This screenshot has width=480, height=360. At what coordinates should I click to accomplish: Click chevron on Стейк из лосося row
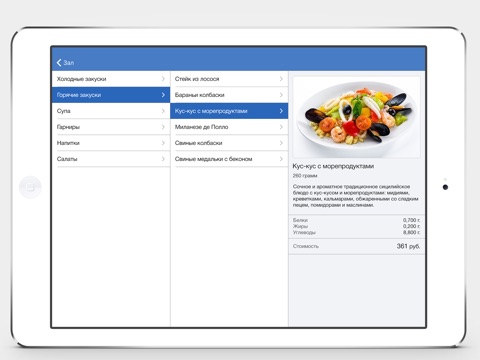[x=281, y=79]
